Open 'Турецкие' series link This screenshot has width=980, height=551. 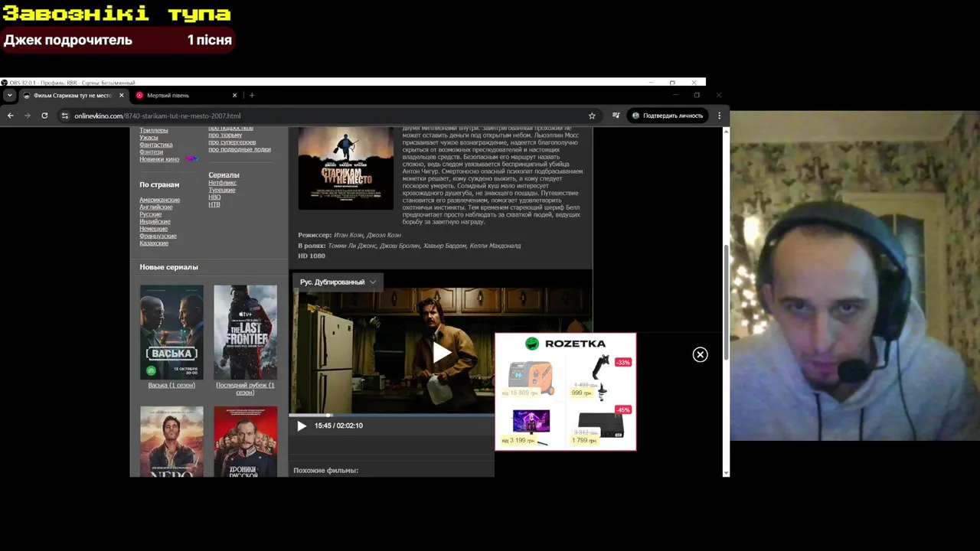221,190
